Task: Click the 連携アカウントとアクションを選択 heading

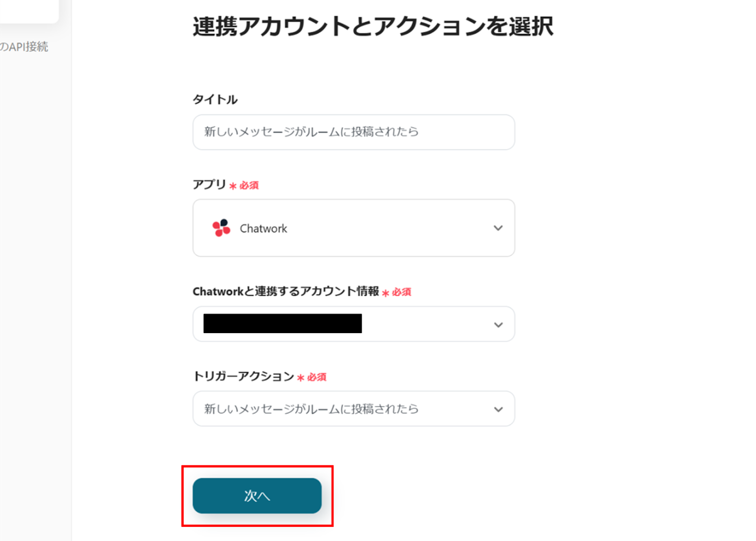Action: point(373,26)
